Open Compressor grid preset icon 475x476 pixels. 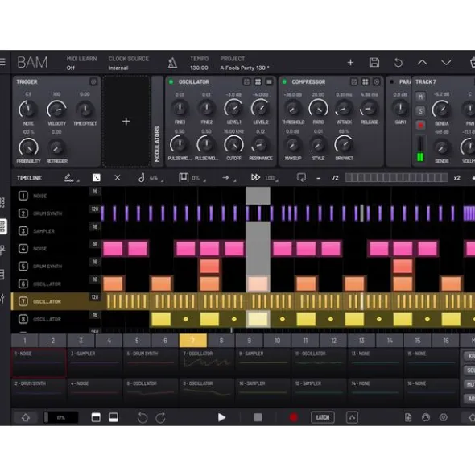(366, 81)
